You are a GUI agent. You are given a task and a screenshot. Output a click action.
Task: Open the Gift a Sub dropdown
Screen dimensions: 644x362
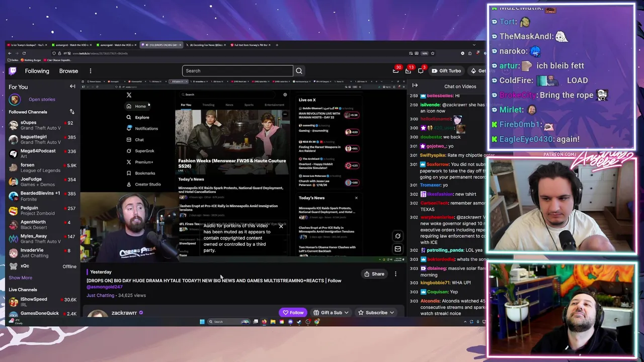(x=331, y=313)
